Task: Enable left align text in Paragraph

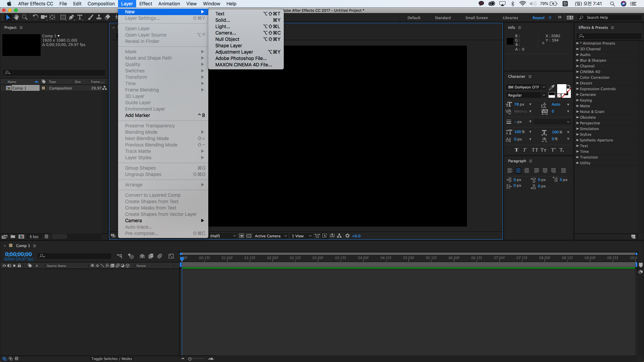Action: click(510, 171)
